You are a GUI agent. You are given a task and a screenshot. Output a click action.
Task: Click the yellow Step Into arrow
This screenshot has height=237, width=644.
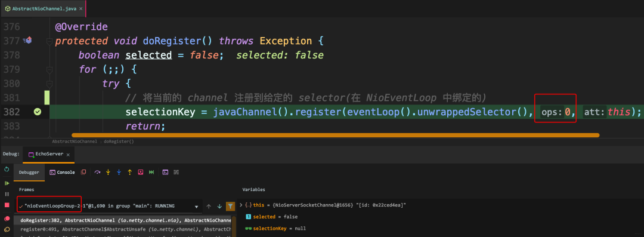109,173
